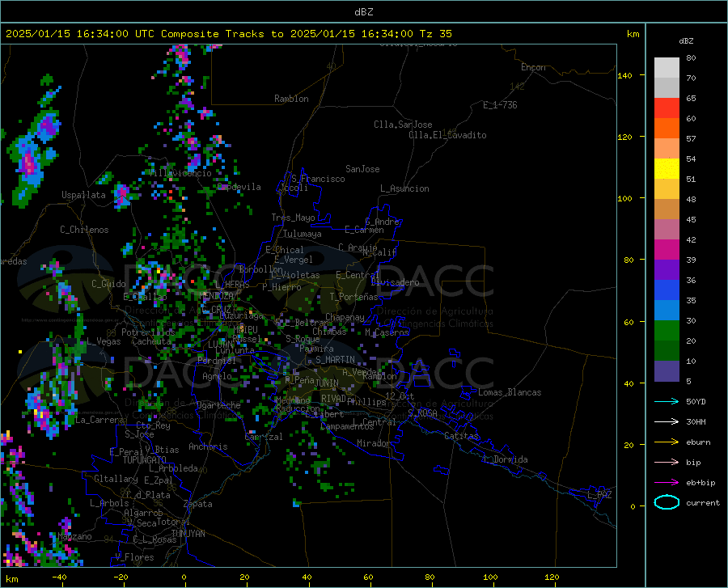This screenshot has width=728, height=588.
Task: Select the purple swatch between 39 and 36
Action: pyautogui.click(x=667, y=270)
